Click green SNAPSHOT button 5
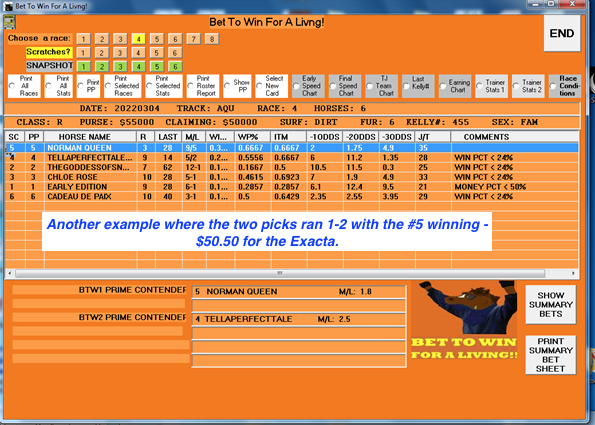 pos(157,67)
